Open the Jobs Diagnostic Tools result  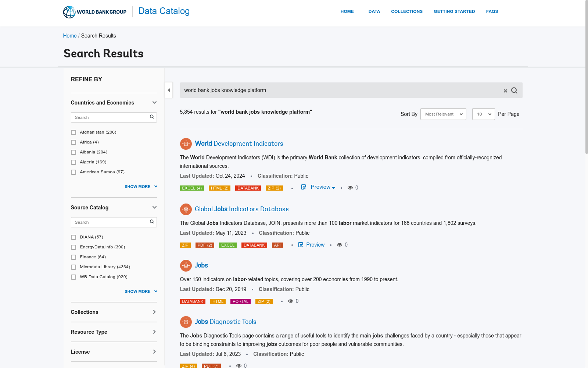pyautogui.click(x=226, y=322)
